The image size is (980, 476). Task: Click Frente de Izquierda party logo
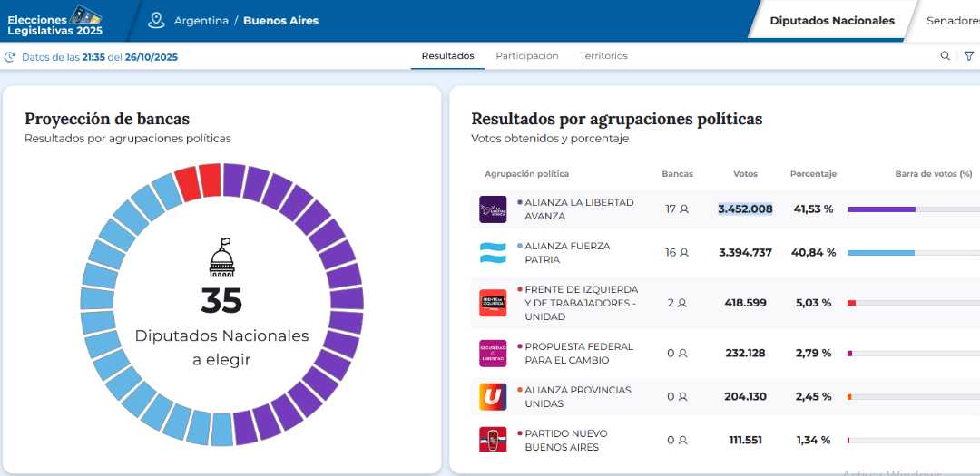tap(493, 303)
